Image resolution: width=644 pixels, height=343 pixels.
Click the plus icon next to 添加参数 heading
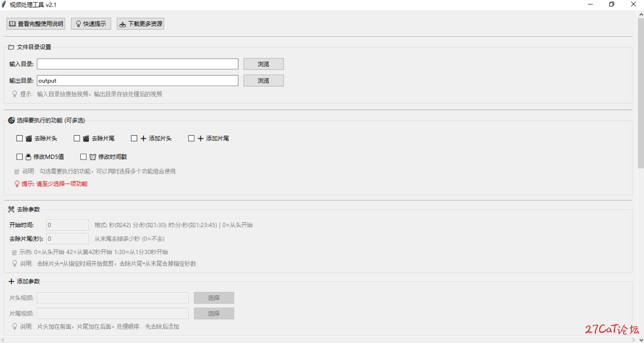pyautogui.click(x=11, y=282)
